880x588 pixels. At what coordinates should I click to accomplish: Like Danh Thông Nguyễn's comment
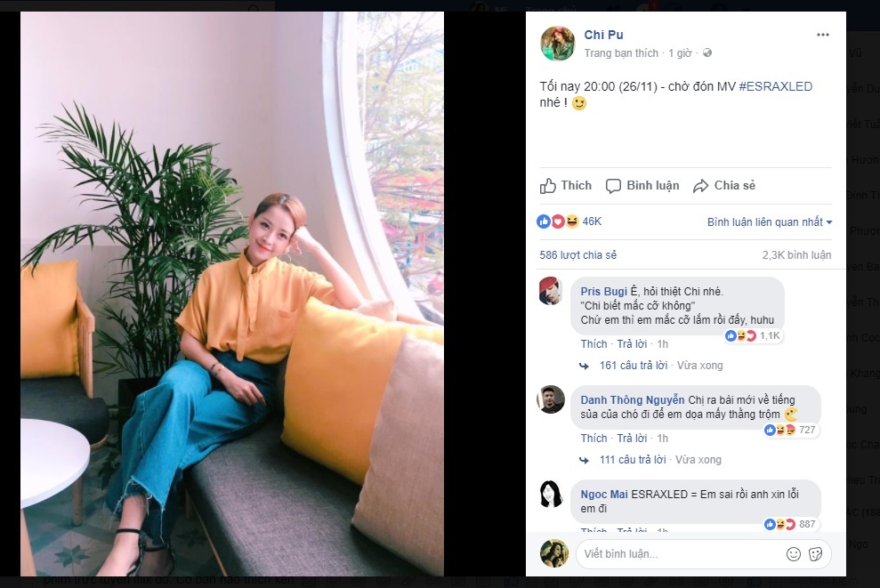[x=593, y=438]
